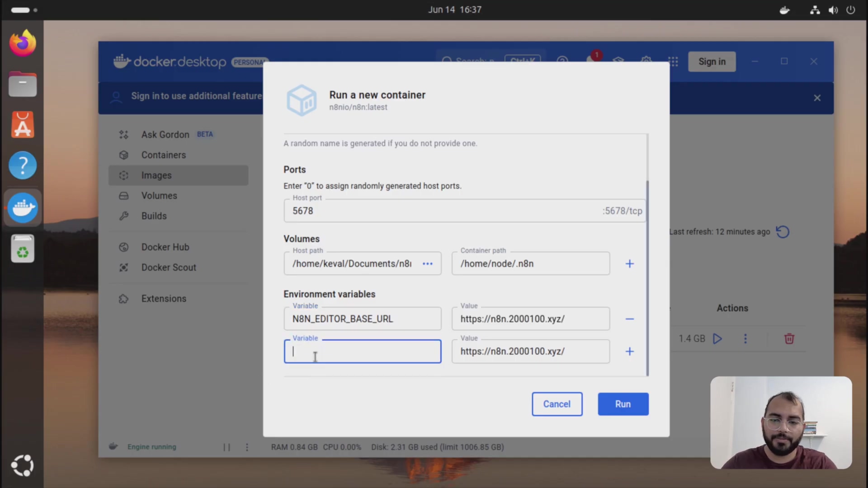Image resolution: width=868 pixels, height=488 pixels.
Task: Open the Learning center icon
Action: coord(618,61)
